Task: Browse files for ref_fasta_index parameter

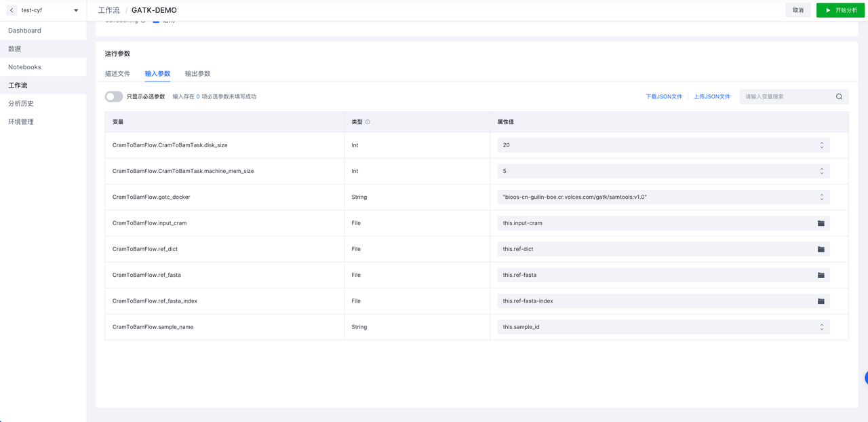Action: point(821,301)
